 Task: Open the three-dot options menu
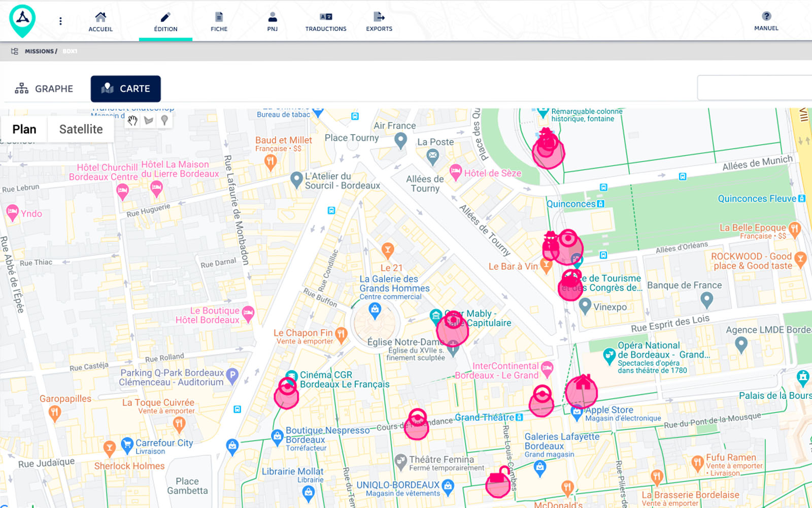click(x=60, y=21)
